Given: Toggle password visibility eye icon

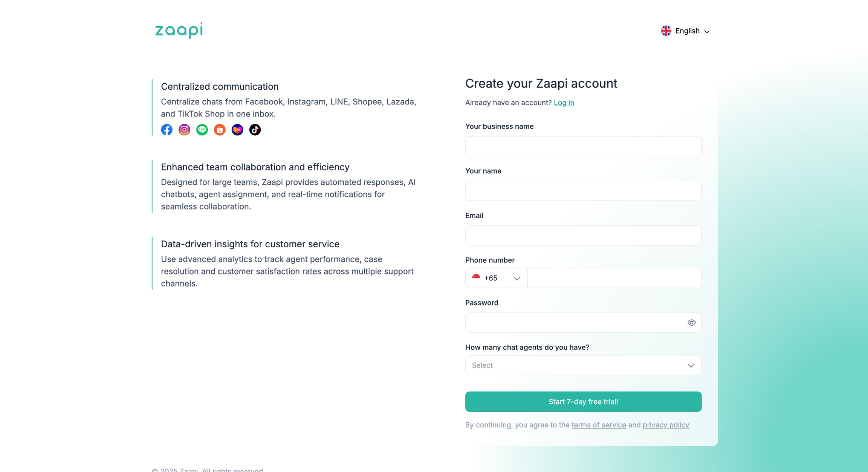Looking at the screenshot, I should (x=691, y=323).
